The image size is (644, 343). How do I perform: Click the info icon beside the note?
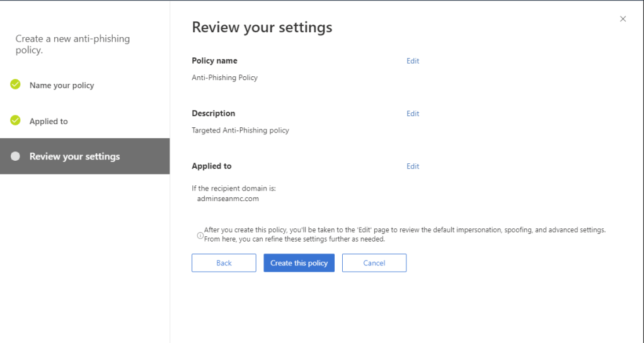tap(200, 235)
